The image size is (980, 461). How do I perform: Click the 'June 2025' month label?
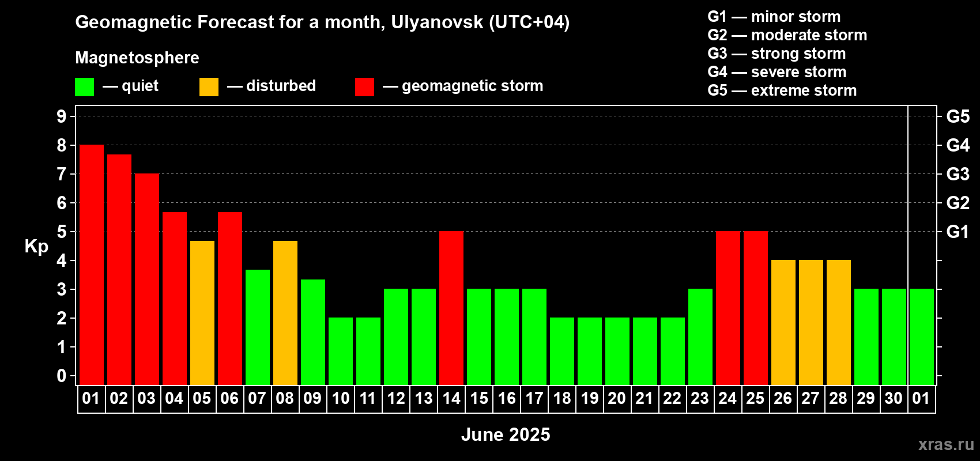pyautogui.click(x=506, y=434)
